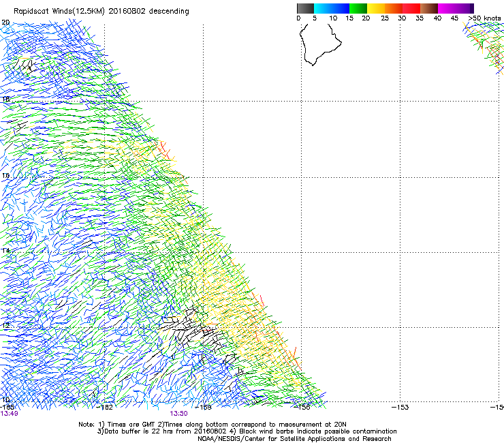
Task: Click the latitude label 20
Action: (5, 22)
